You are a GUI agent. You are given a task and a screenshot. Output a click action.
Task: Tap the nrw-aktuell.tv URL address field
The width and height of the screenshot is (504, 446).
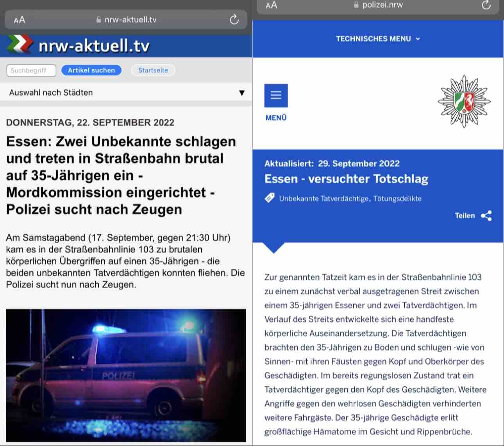tap(126, 20)
